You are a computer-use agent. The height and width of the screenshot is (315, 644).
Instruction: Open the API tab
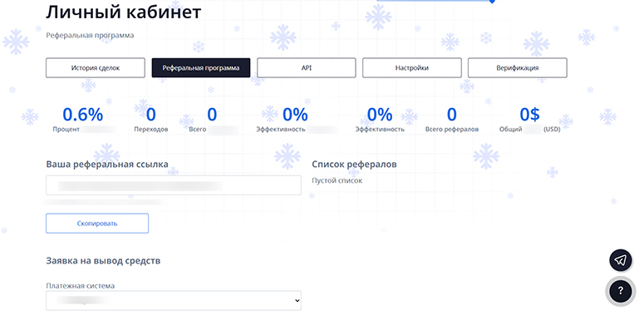[x=307, y=68]
